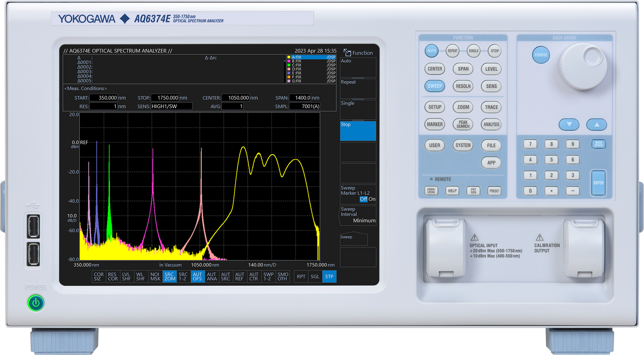Open the Sweep Interval Minimum softkey
The image size is (644, 355).
coord(358,216)
